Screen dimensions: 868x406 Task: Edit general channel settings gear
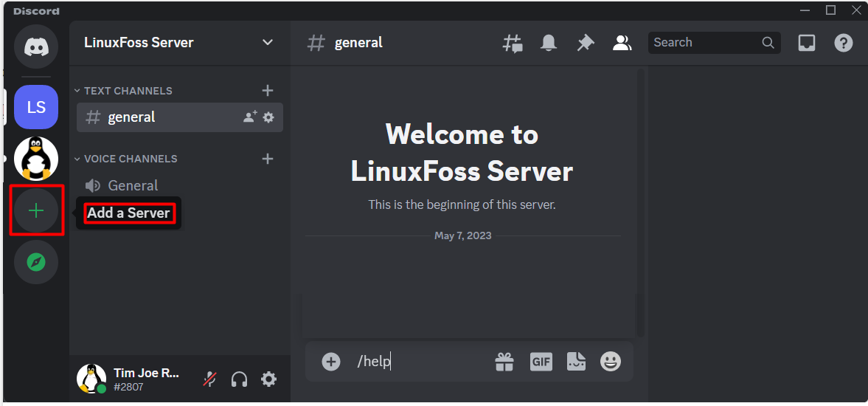(268, 117)
